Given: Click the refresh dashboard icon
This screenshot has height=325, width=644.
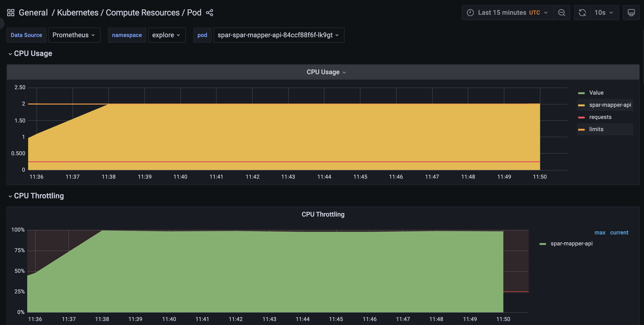Looking at the screenshot, I should click(582, 12).
